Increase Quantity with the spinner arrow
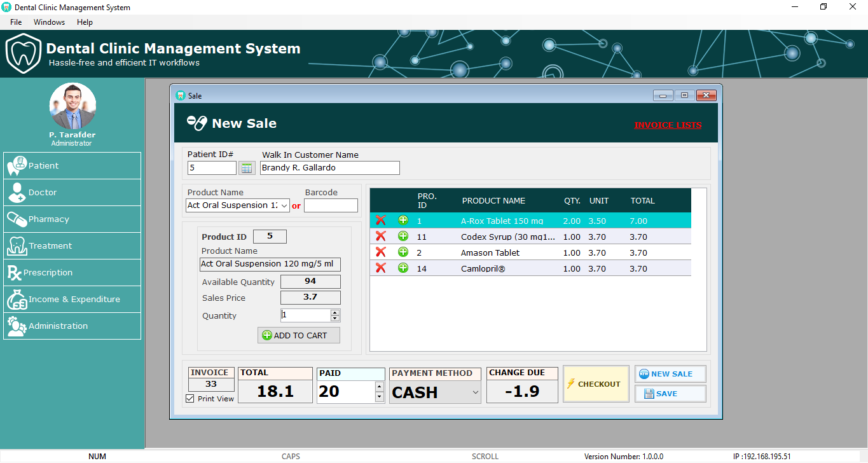The height and width of the screenshot is (463, 868). 336,312
